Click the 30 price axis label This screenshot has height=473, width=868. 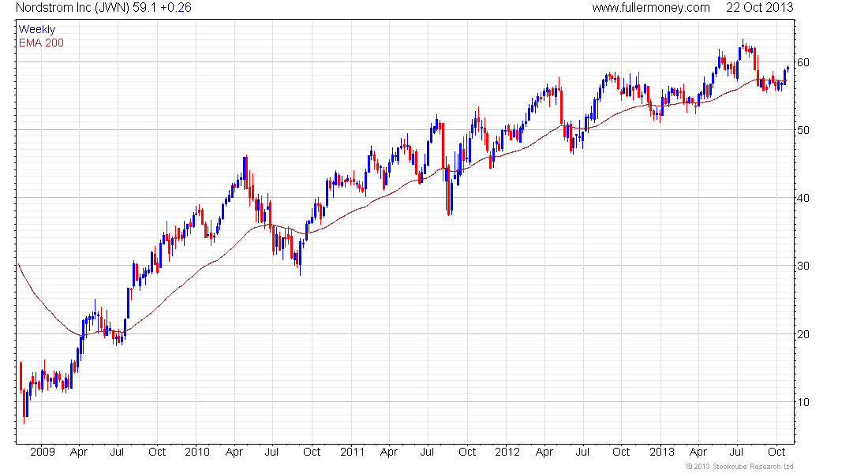[803, 266]
